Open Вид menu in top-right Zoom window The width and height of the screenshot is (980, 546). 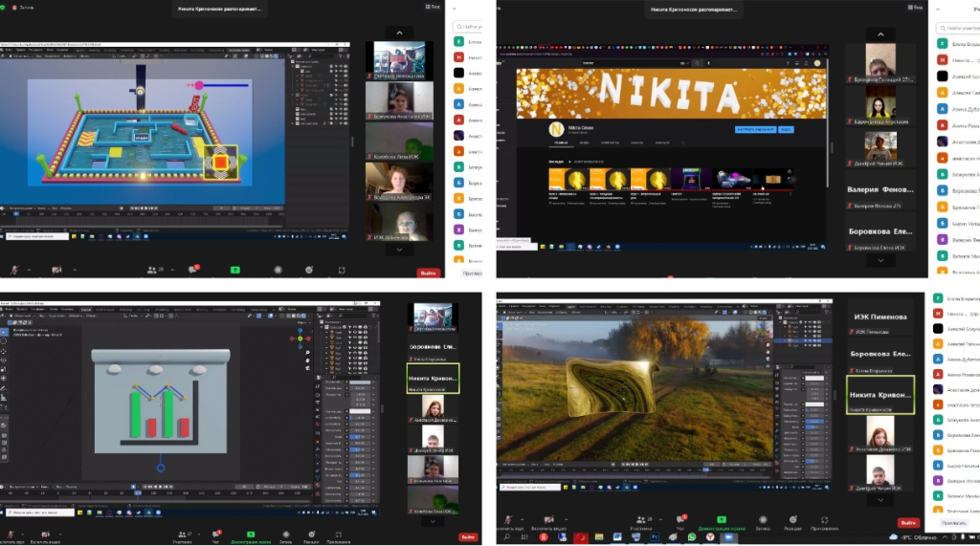pos(915,8)
